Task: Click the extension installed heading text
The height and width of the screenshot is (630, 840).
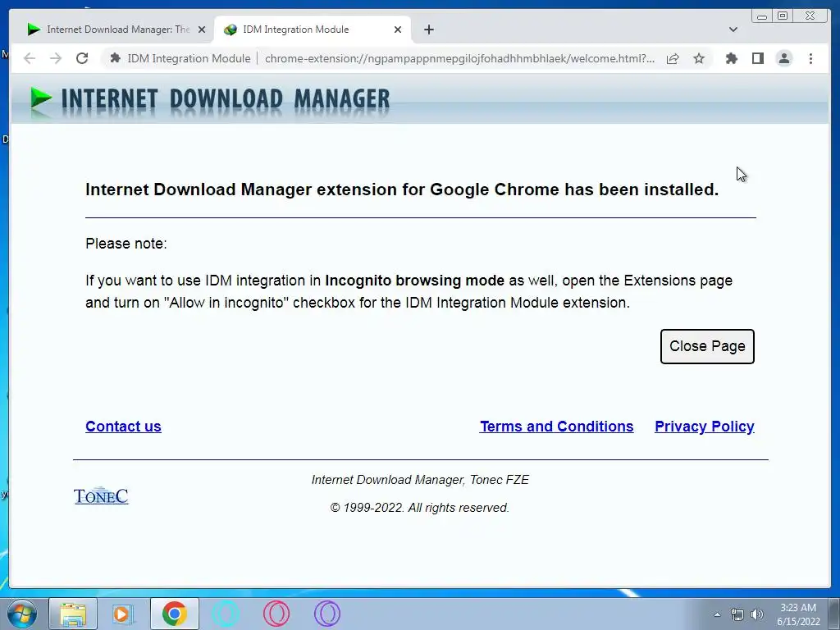Action: (402, 189)
